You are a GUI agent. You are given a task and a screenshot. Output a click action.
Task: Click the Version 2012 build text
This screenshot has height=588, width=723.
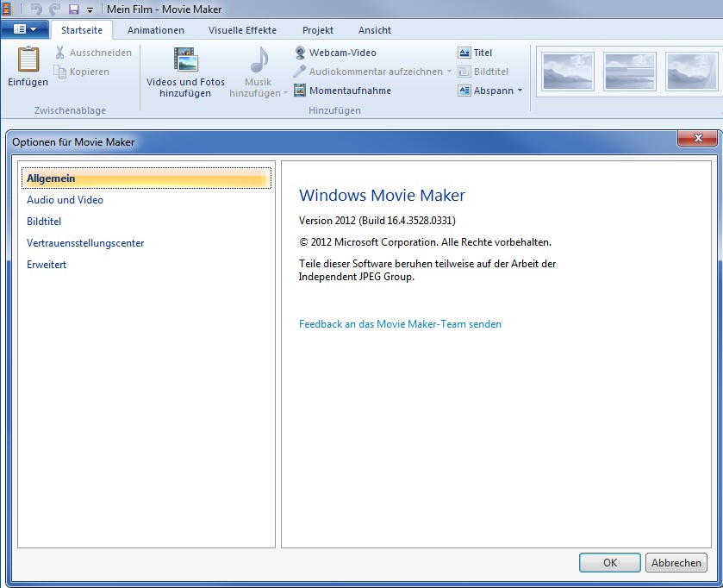pos(377,221)
